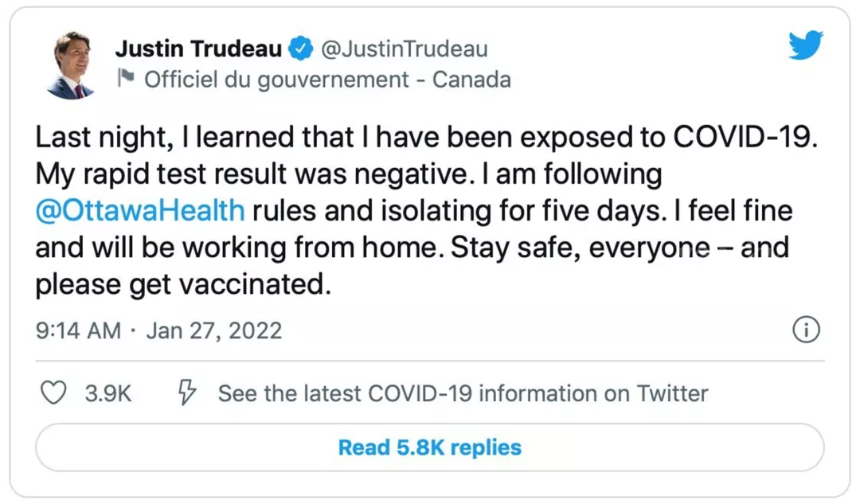
Task: Click the tweet sentence starting 'Last night'
Action: (426, 137)
